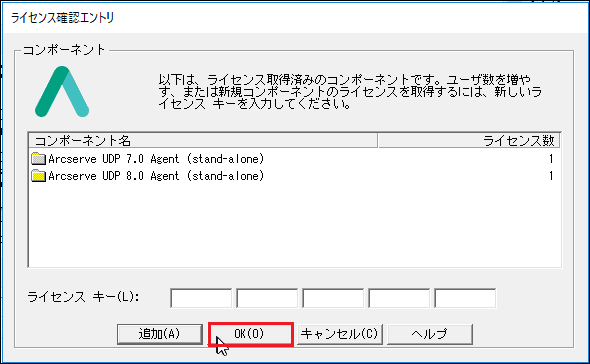Screen dimensions: 590x364
Task: Click the 追加(A) button
Action: point(160,334)
